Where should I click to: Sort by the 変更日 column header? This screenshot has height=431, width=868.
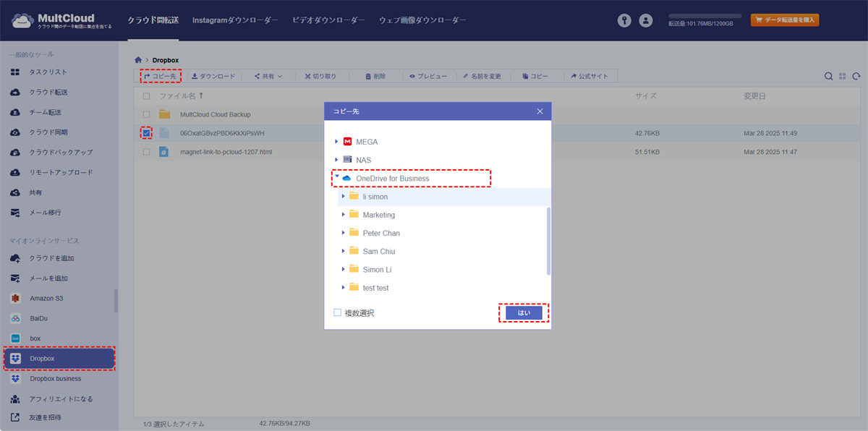pos(754,95)
